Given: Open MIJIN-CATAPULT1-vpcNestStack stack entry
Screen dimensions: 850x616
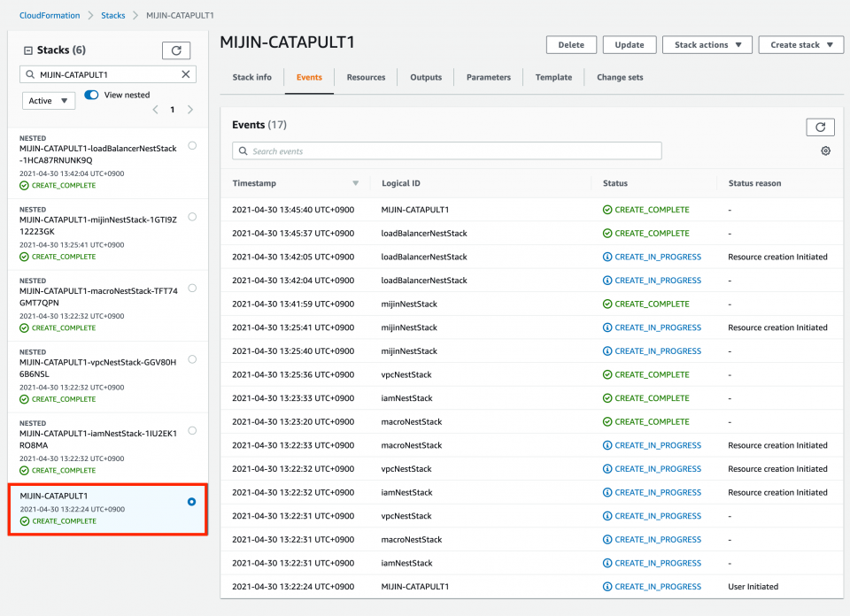Looking at the screenshot, I should 98,368.
